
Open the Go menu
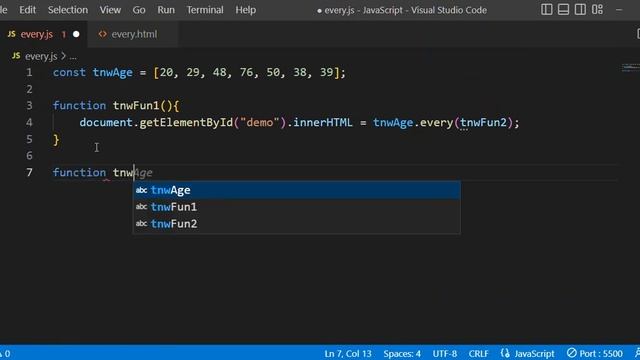pos(139,10)
